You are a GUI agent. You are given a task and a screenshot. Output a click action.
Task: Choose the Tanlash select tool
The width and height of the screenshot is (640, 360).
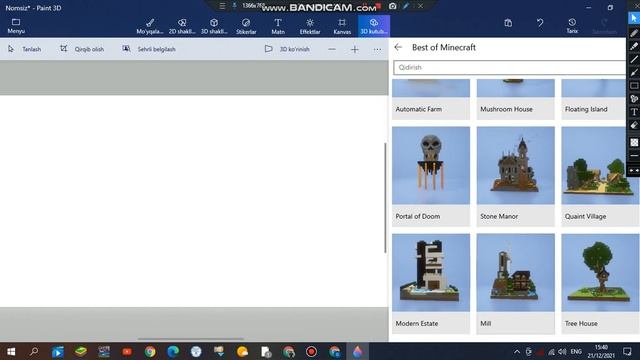pyautogui.click(x=24, y=49)
